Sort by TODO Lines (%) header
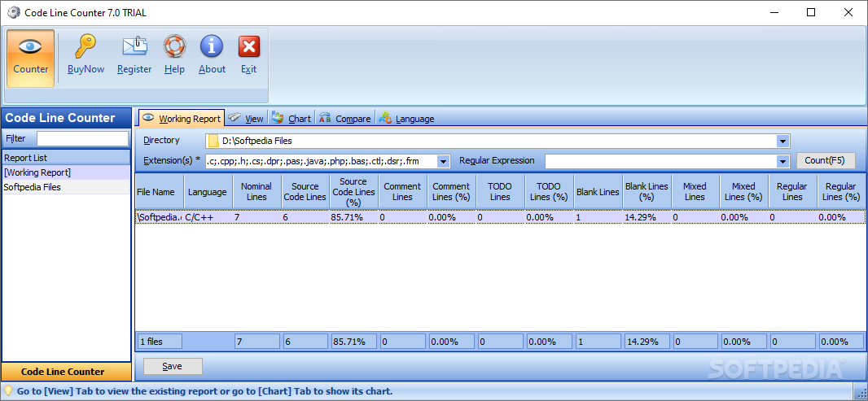868x401 pixels. click(549, 192)
